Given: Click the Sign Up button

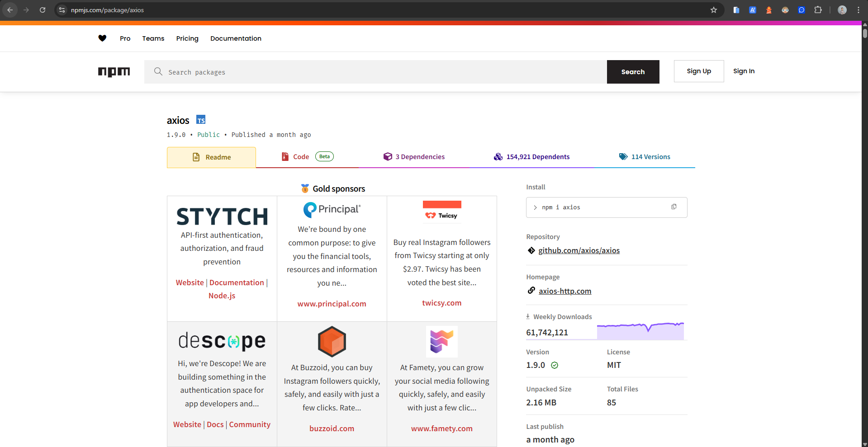Looking at the screenshot, I should (x=699, y=71).
